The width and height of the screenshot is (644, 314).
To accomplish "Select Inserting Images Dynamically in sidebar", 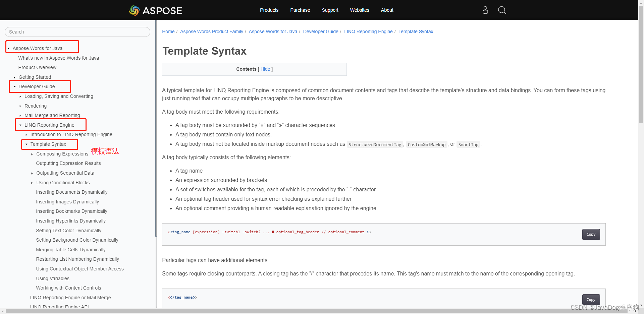I will (67, 202).
